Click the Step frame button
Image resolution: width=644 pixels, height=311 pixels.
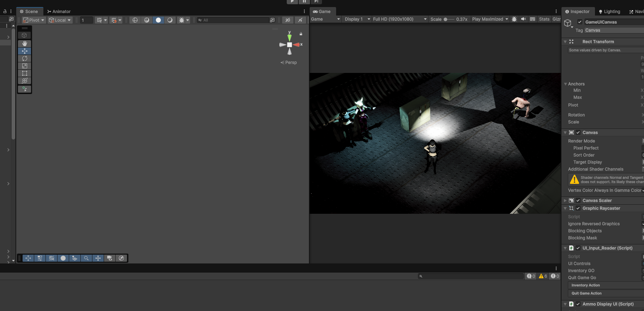tap(316, 1)
